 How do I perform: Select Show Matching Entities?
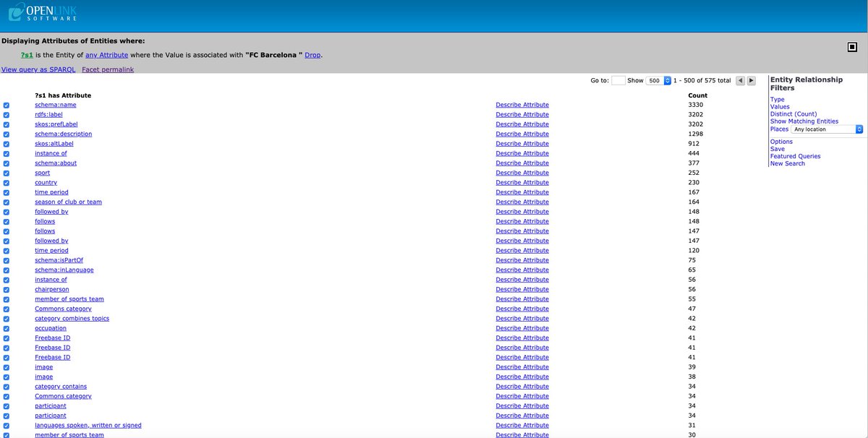804,121
